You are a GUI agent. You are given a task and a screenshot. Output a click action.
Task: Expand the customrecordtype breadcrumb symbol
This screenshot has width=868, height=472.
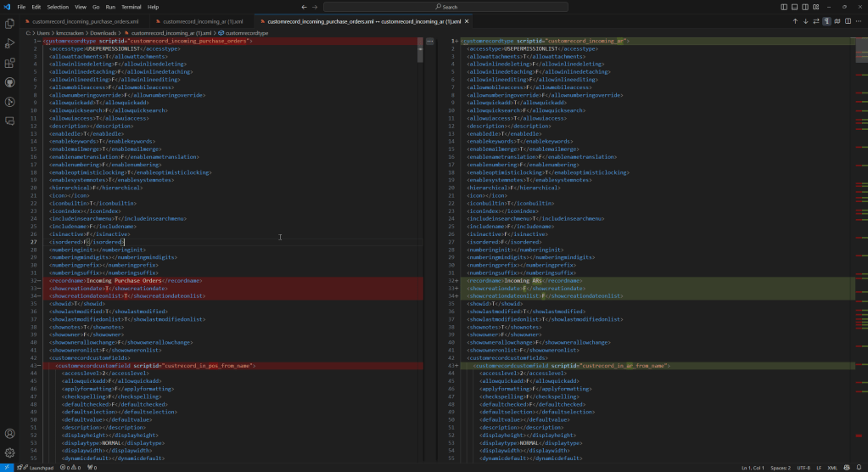[246, 32]
